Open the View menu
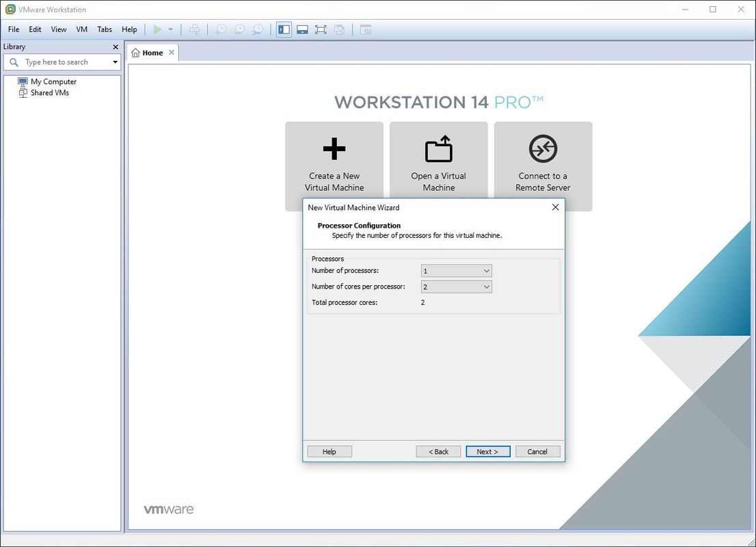This screenshot has width=756, height=547. coord(59,29)
